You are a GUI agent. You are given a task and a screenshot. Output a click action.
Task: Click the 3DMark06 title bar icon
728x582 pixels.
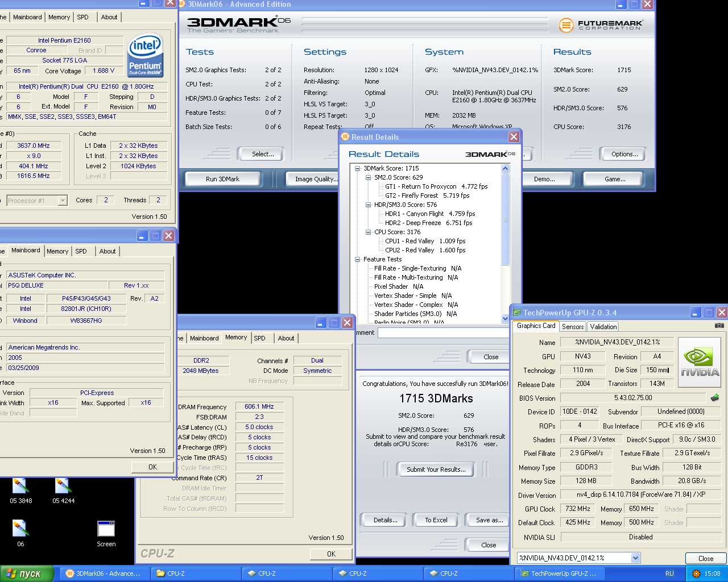(182, 4)
